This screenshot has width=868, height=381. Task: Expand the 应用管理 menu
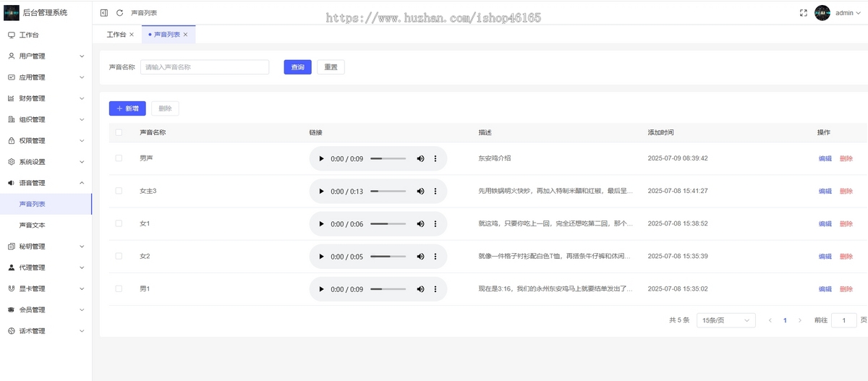click(x=82, y=77)
